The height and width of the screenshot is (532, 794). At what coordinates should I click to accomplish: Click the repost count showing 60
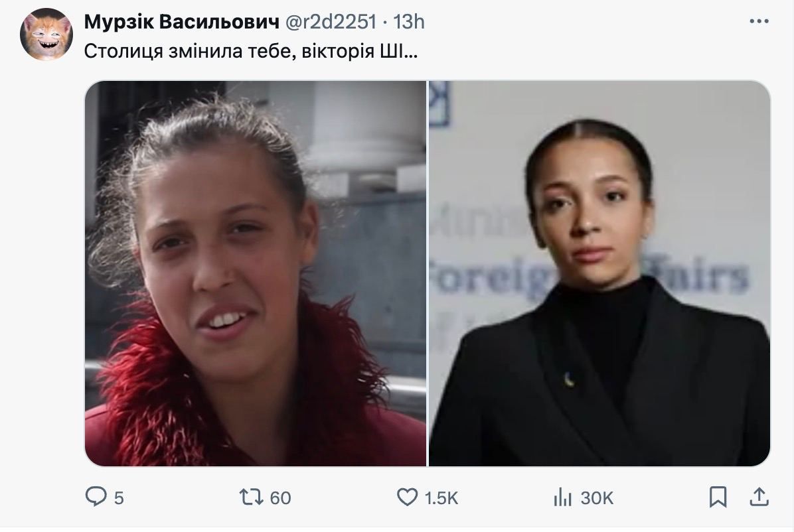click(x=281, y=498)
